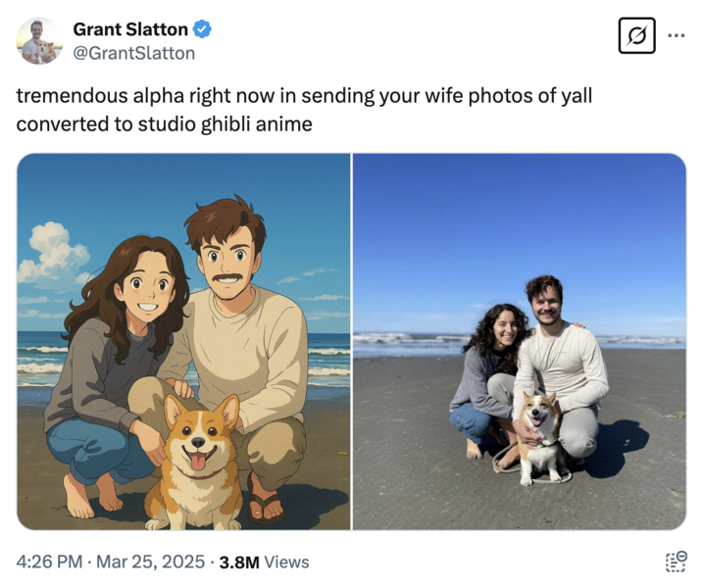Click the tweet text about studio ghibli
The height and width of the screenshot is (588, 702).
[304, 111]
